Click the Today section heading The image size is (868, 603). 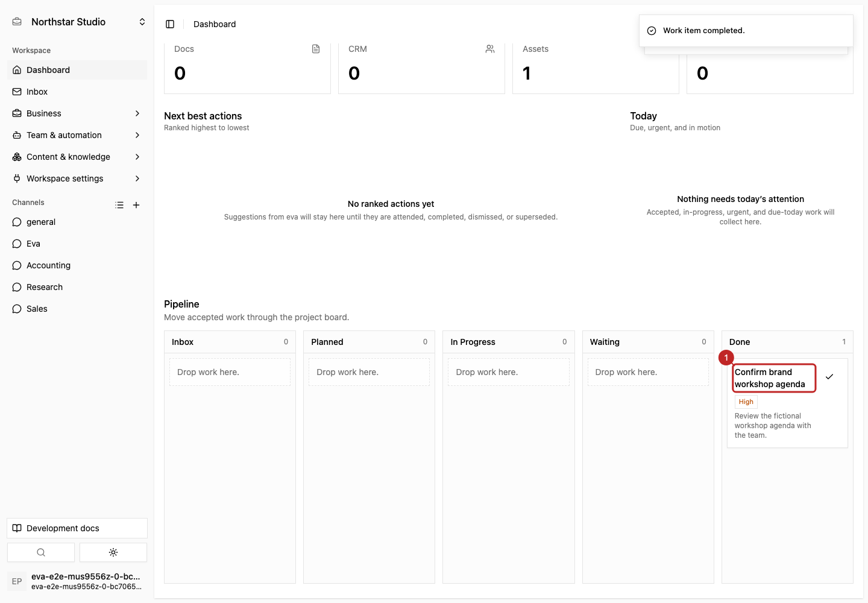644,116
